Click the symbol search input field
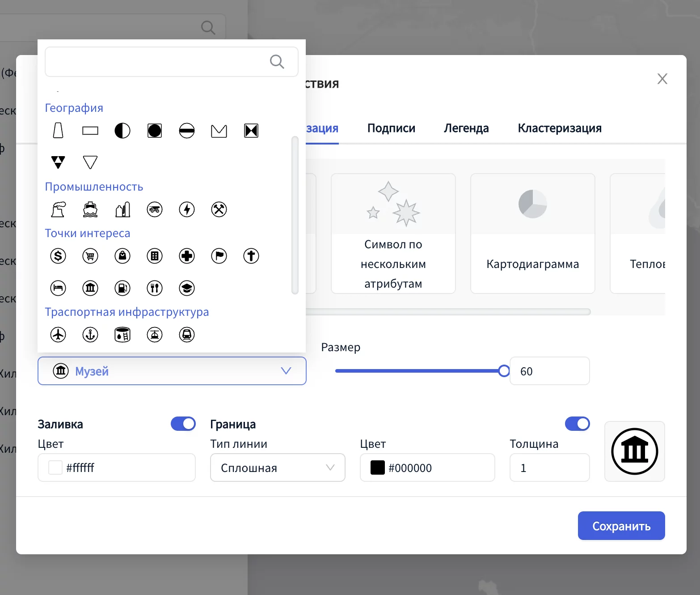The width and height of the screenshot is (700, 595). pos(156,62)
